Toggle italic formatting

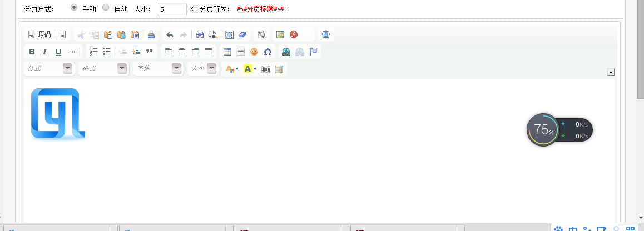click(x=45, y=52)
